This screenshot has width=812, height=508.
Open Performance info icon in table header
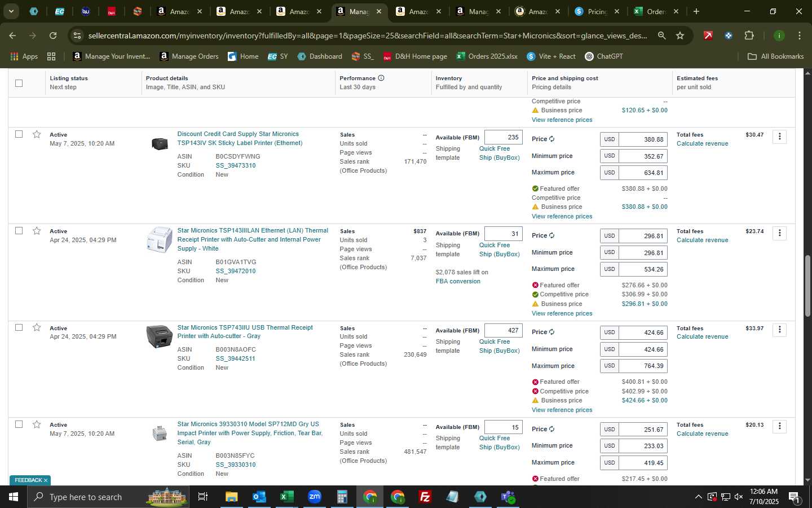click(381, 78)
